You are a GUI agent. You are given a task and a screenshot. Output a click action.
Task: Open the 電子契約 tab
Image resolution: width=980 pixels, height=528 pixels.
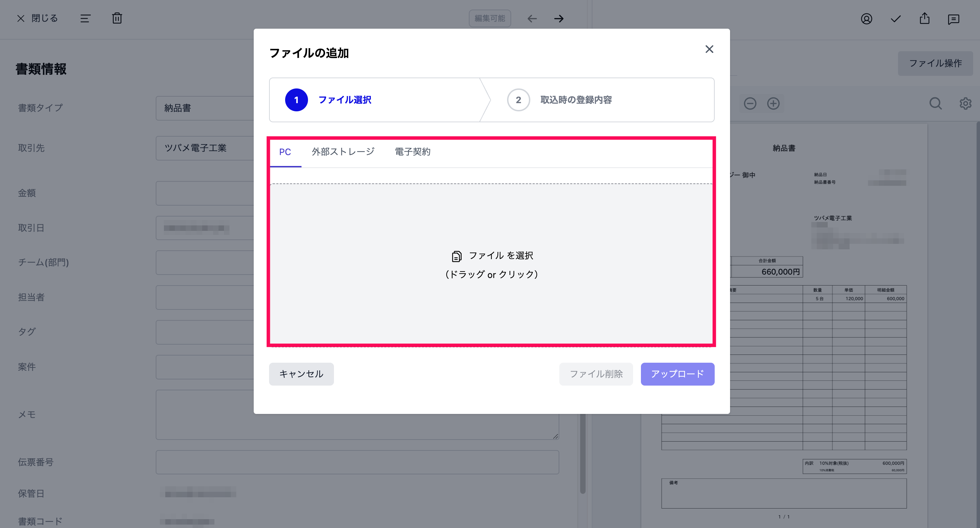[412, 152]
